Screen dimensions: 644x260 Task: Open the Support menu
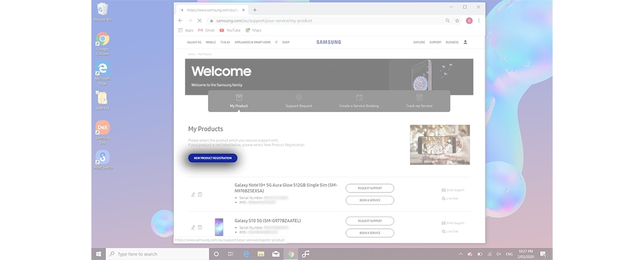tap(435, 42)
